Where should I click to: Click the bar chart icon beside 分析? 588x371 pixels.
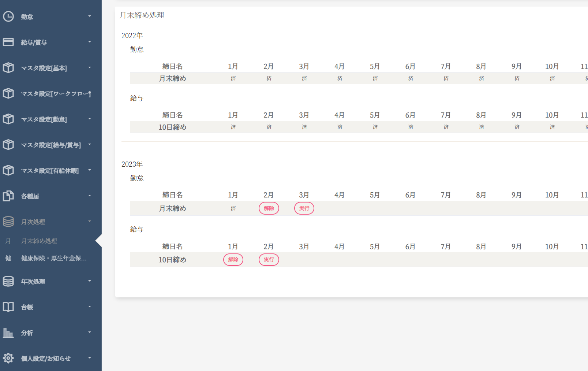point(8,333)
